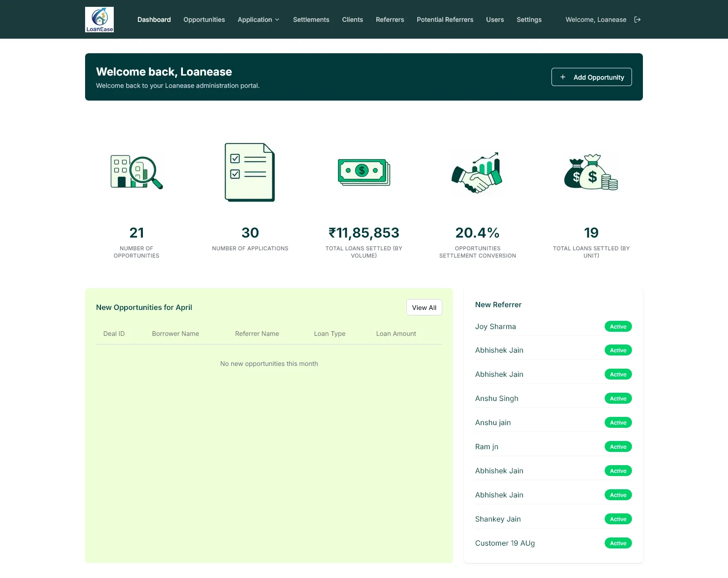Select the Users menu item
Viewport: 728px width, 578px height.
pos(495,20)
